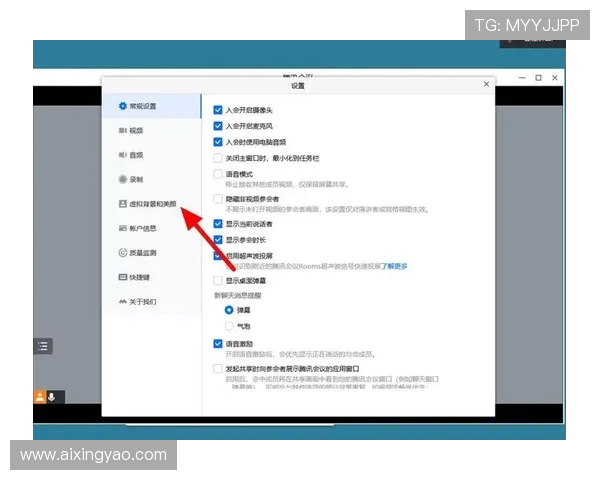Viewport: 600px width, 480px height.
Task: Open the 录制 (recording) settings section
Action: click(151, 179)
